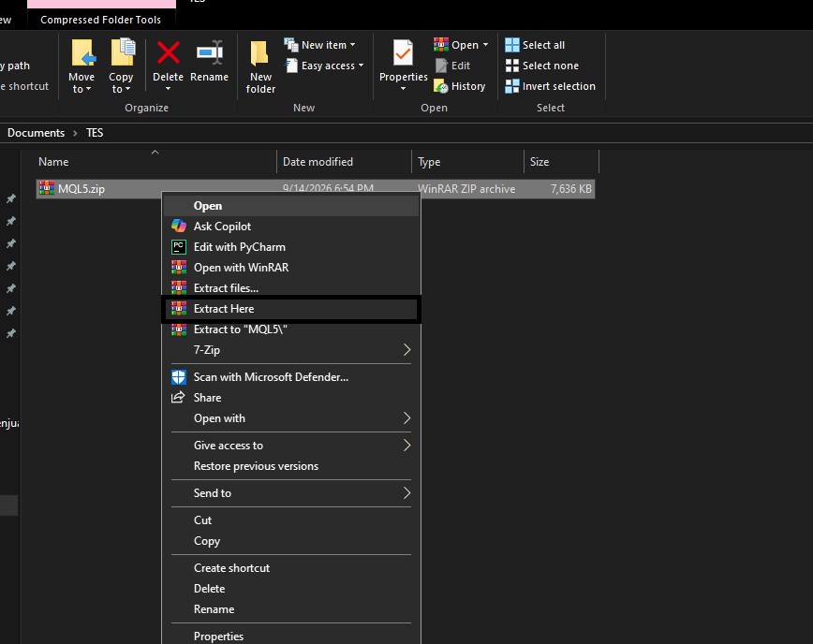Click the Move to folder icon
This screenshot has height=644, width=813.
(x=83, y=52)
